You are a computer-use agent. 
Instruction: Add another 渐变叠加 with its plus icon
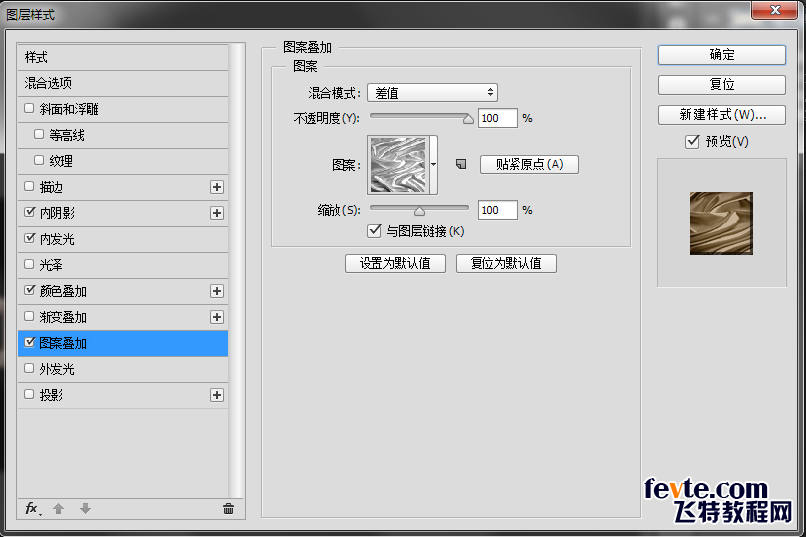(217, 317)
